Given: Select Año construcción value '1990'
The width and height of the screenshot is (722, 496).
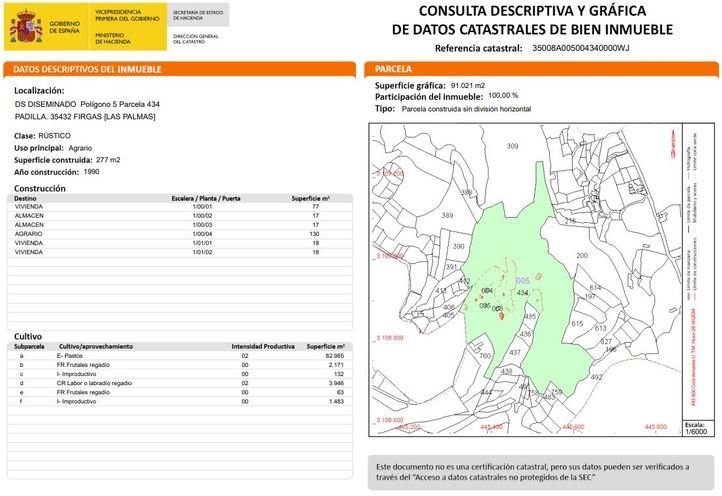Looking at the screenshot, I should [92, 172].
